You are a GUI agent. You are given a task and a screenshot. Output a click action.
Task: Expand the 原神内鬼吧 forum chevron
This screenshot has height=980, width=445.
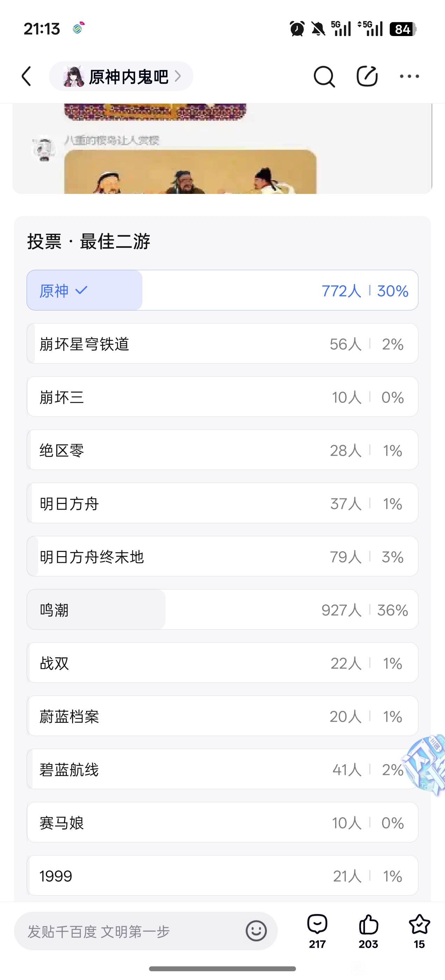pos(178,76)
